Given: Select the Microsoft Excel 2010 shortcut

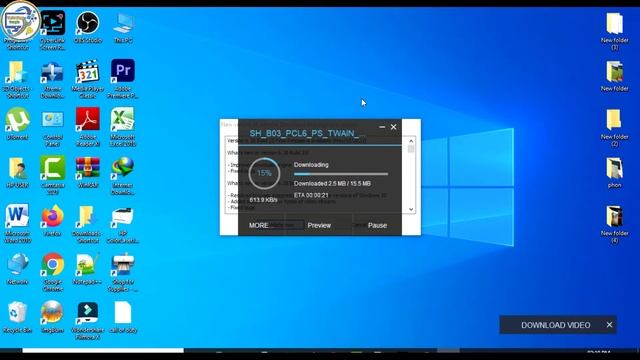Looking at the screenshot, I should point(123,127).
